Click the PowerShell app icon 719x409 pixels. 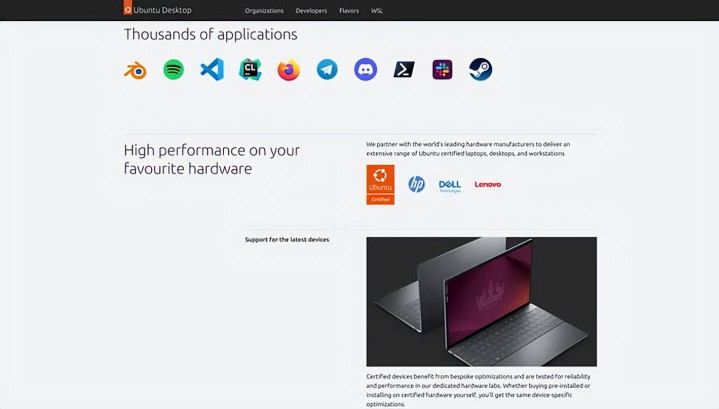(x=404, y=70)
